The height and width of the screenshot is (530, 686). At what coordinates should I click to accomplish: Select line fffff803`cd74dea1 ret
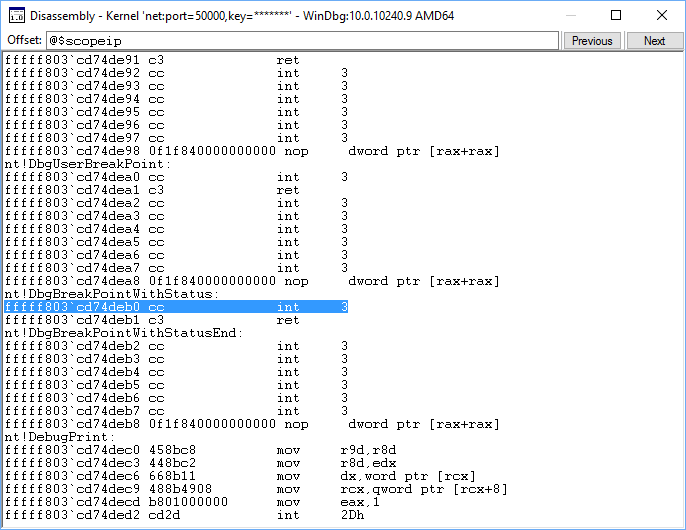[x=152, y=190]
